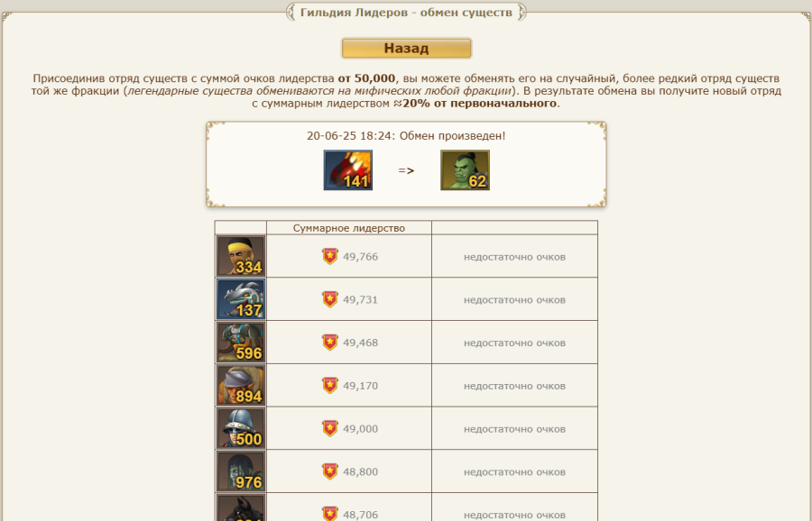The image size is (812, 521).
Task: Click недостаточно очков in the 49,766 row
Action: click(514, 257)
